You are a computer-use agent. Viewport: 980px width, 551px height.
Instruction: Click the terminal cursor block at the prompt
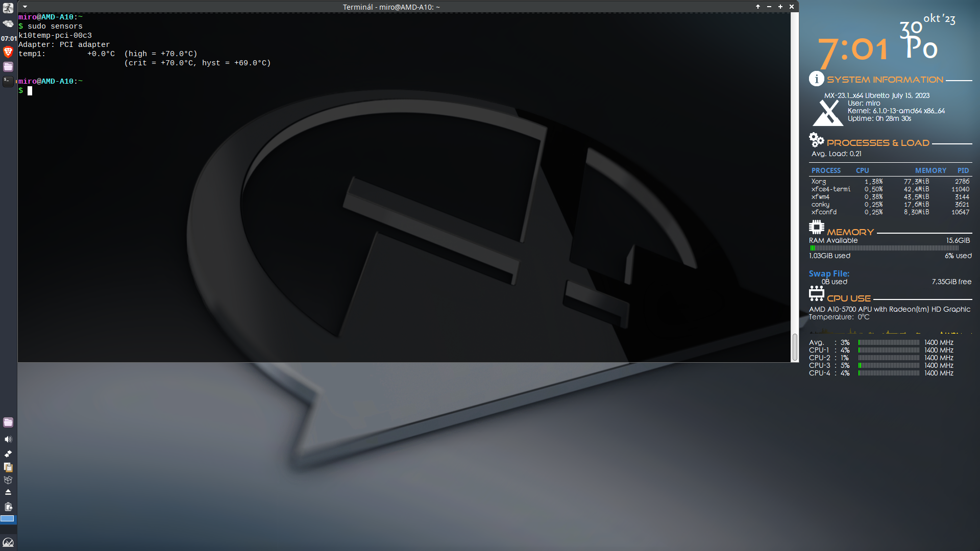coord(30,91)
